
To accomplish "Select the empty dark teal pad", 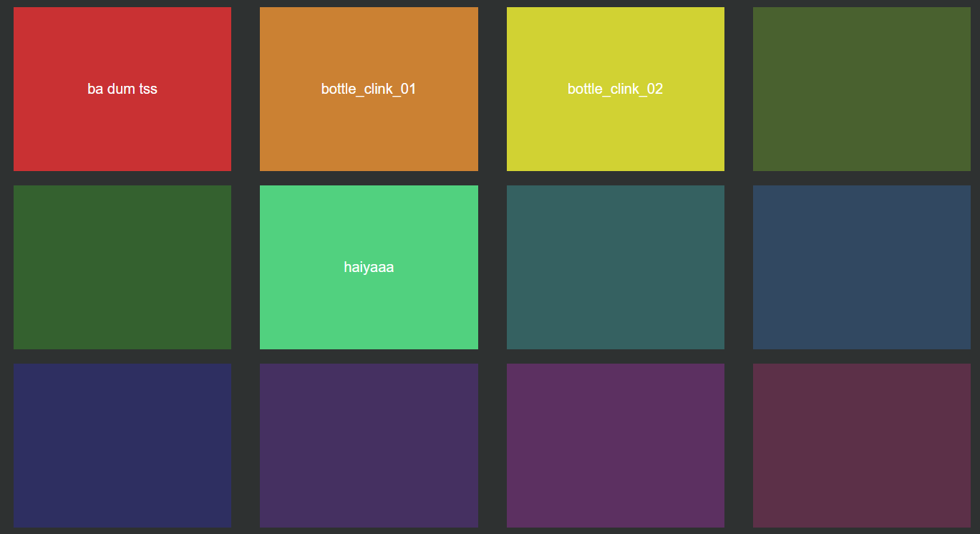I will [x=616, y=267].
